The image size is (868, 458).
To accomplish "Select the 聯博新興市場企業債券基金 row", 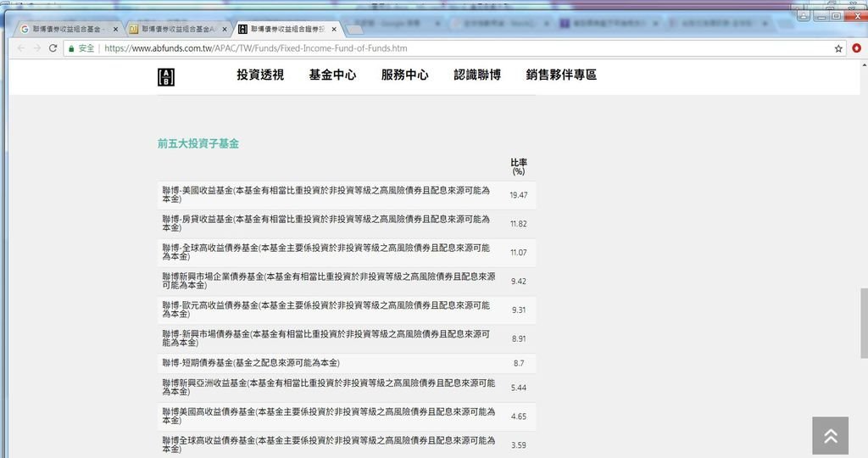I will coord(347,282).
